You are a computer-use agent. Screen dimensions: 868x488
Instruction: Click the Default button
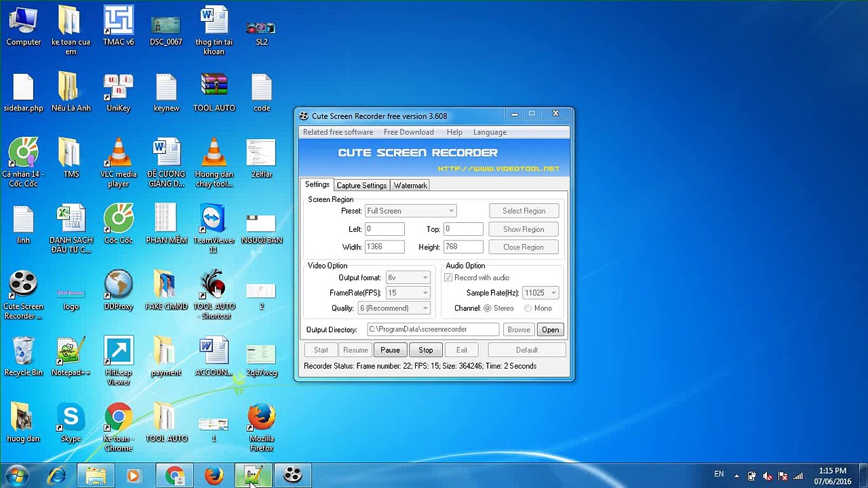[527, 350]
